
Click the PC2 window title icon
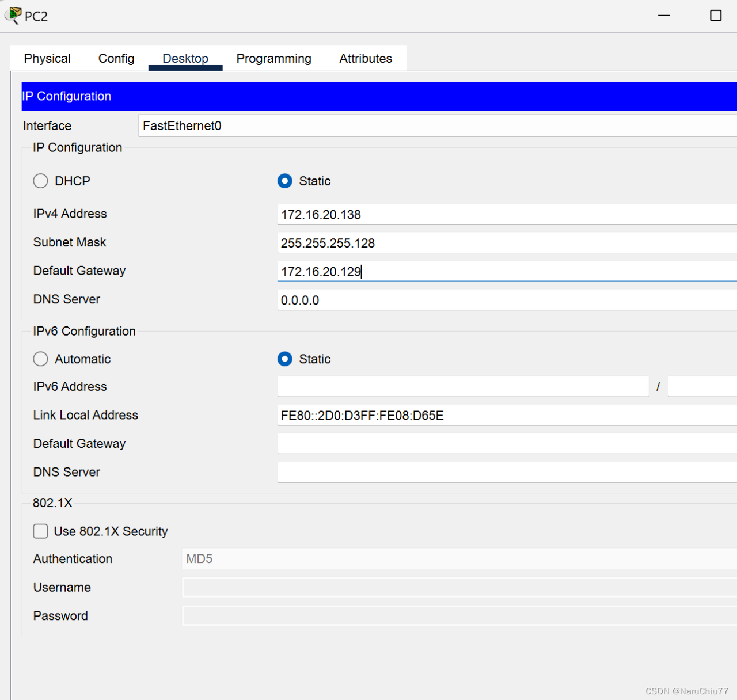(13, 16)
